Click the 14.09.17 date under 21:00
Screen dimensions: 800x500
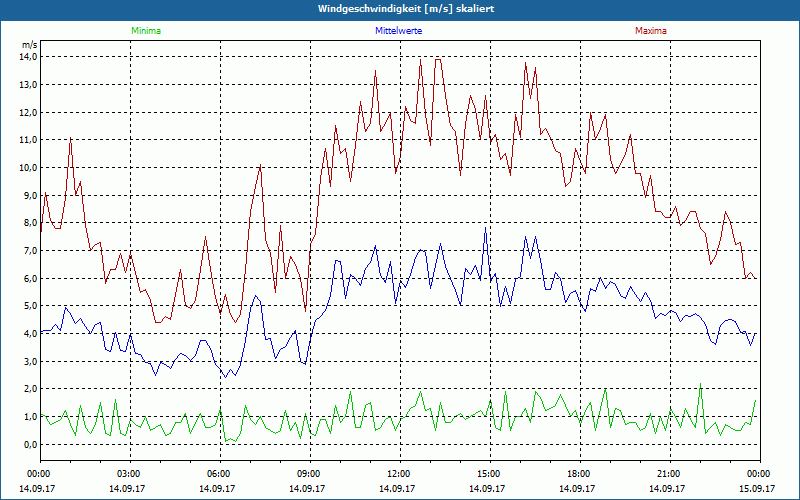[667, 488]
